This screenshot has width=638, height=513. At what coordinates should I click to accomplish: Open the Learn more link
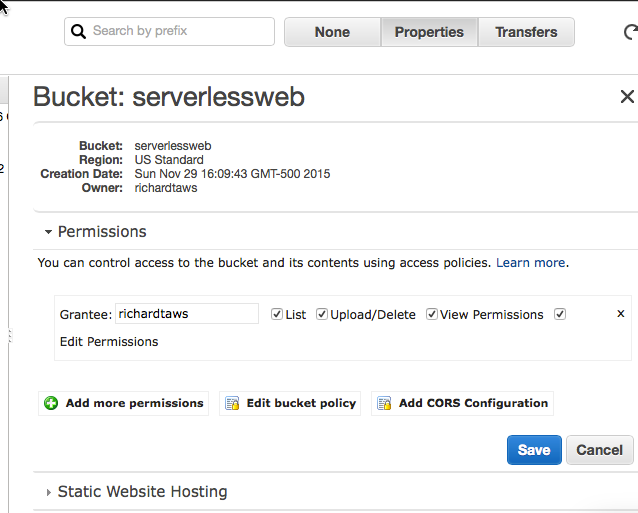pyautogui.click(x=530, y=263)
